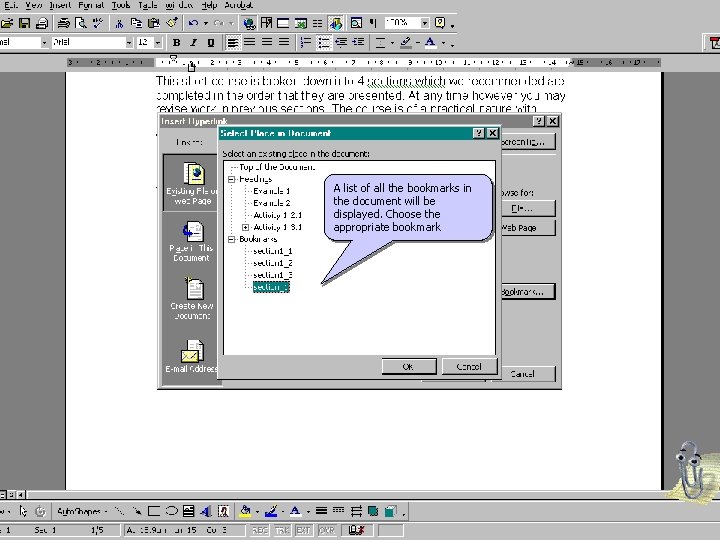The width and height of the screenshot is (720, 540).
Task: Open the Insert menu
Action: [60, 5]
